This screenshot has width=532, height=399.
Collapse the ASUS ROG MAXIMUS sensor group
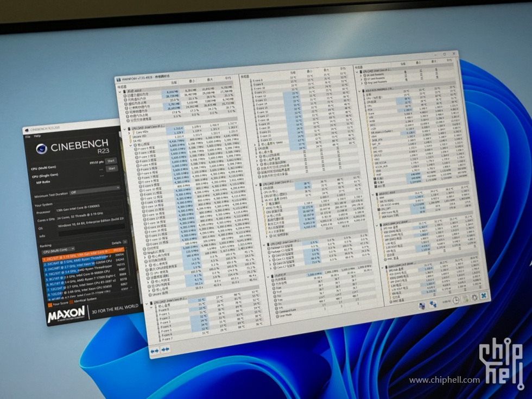pos(360,92)
